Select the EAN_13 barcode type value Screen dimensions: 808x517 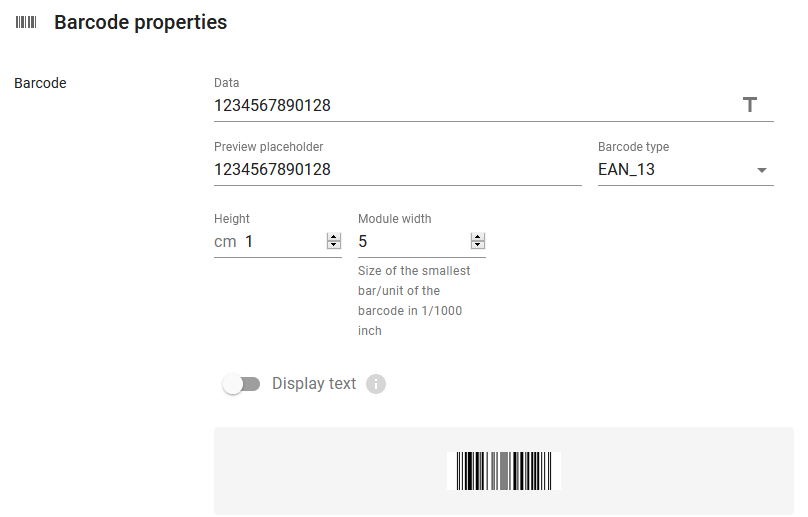coord(626,170)
